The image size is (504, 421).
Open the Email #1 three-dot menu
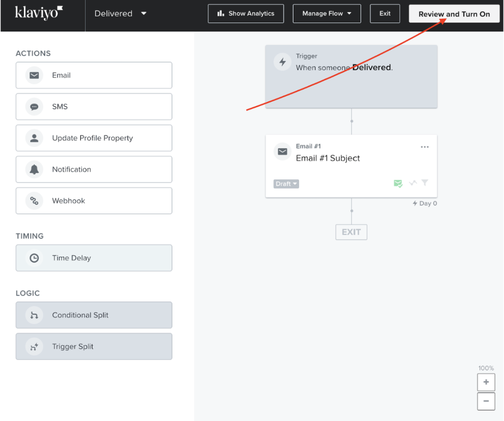click(x=425, y=147)
